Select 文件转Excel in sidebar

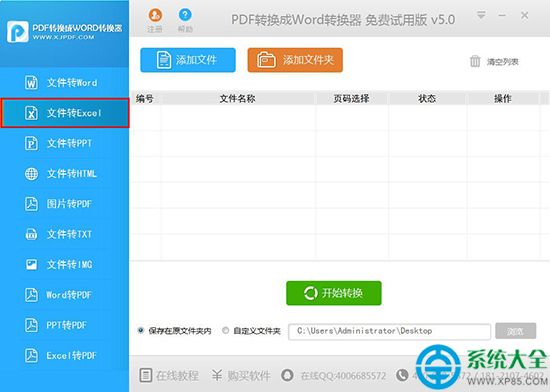(65, 113)
